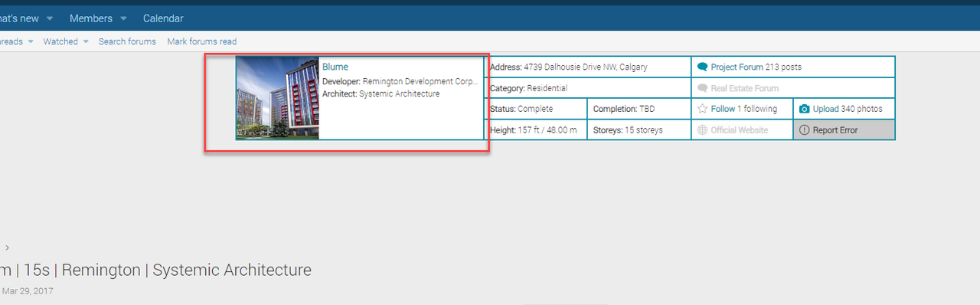
Task: Click the greyed Real Estate Forum link
Action: (744, 88)
